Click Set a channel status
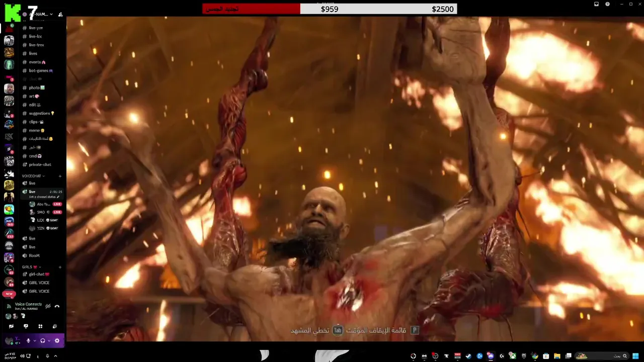644x362 pixels. click(x=44, y=197)
